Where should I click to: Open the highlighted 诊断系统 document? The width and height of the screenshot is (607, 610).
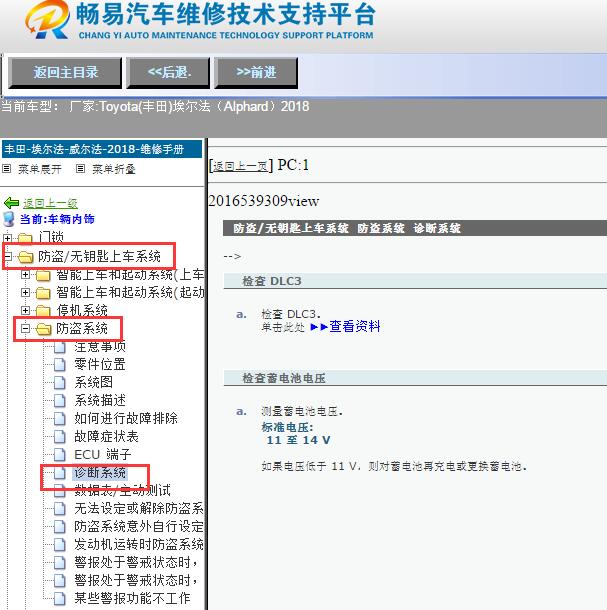coord(100,473)
